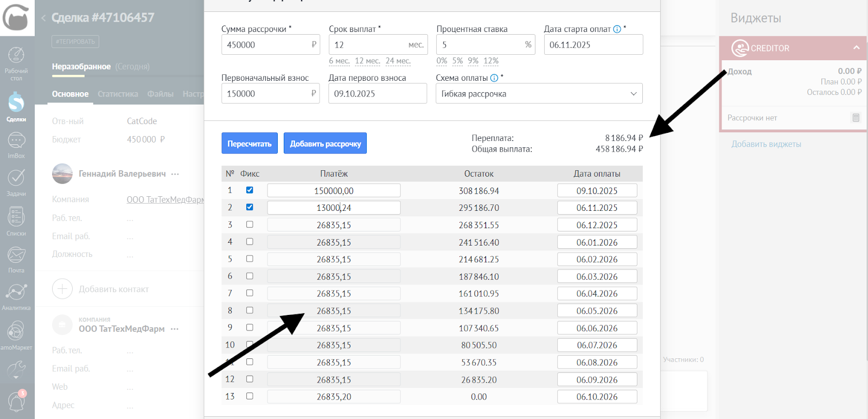Open the Схема оплаты dropdown
This screenshot has width=868, height=419.
[539, 94]
